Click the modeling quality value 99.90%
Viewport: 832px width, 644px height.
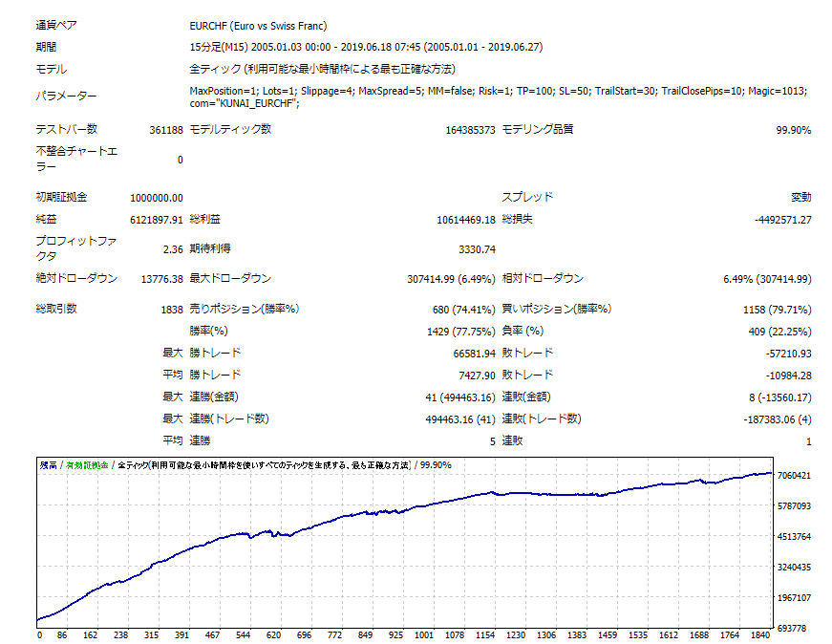click(x=793, y=130)
